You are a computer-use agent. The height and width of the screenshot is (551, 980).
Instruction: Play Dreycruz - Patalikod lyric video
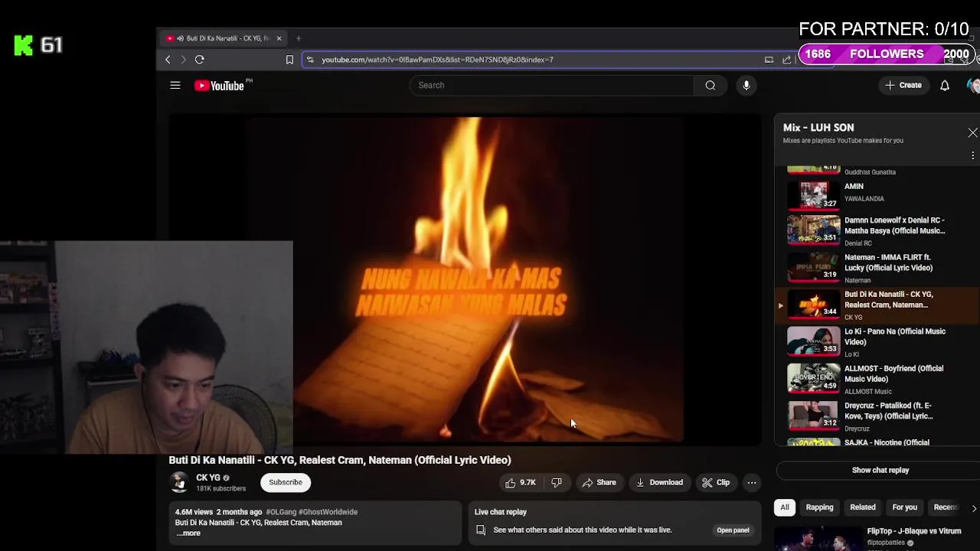pos(877,416)
